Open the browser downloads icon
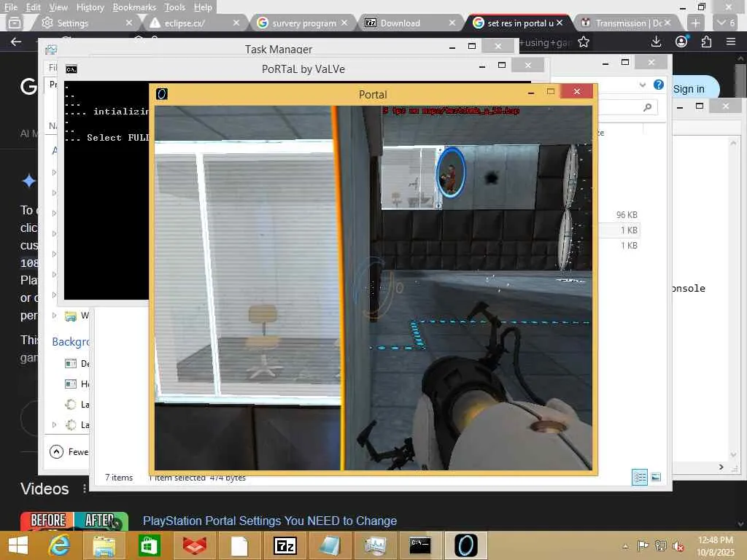The image size is (747, 560). (656, 42)
